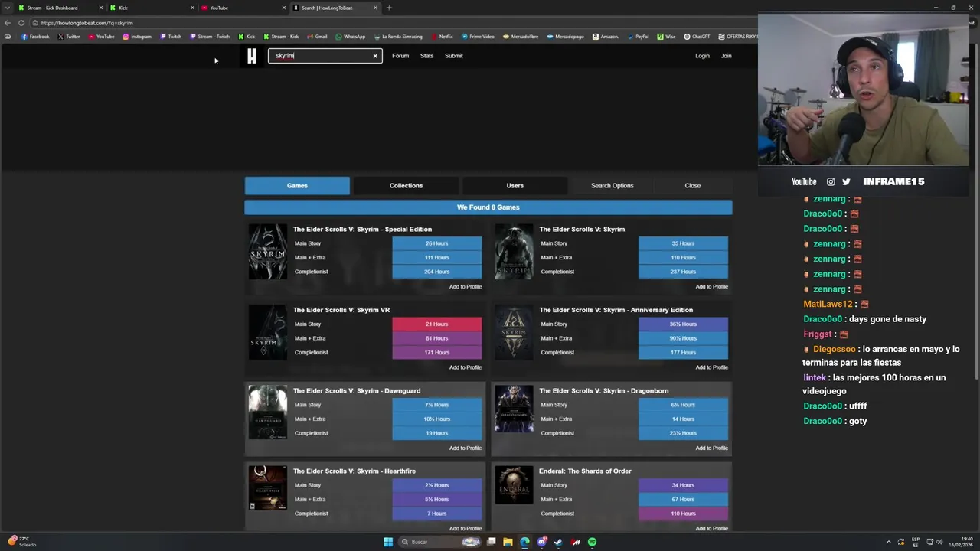Click the stream overlay Instagram icon

point(831,181)
